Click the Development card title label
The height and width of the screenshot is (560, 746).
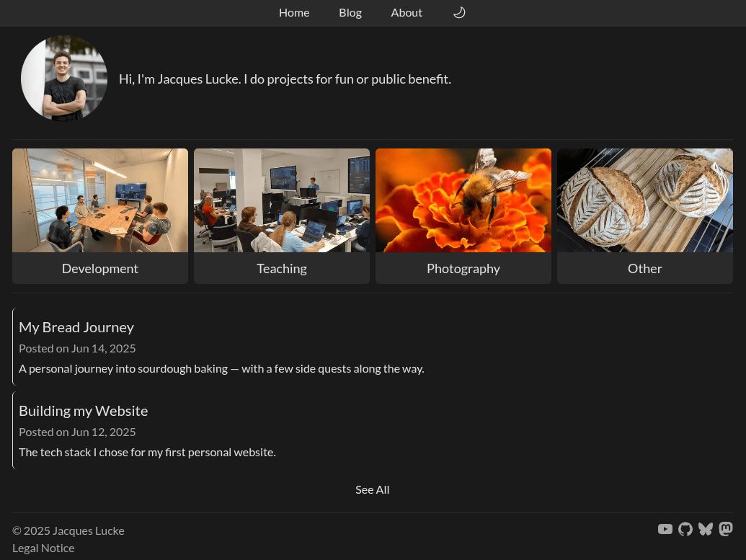point(100,267)
